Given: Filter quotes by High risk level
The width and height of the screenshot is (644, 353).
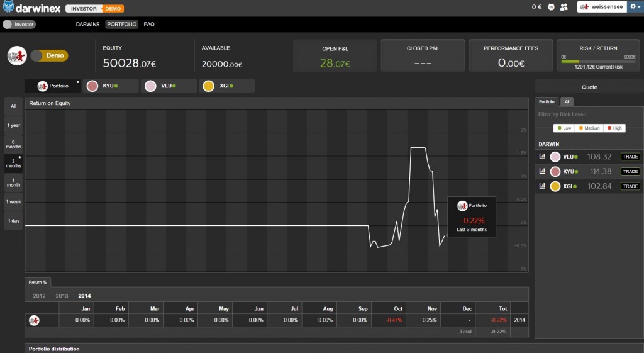Looking at the screenshot, I should point(614,128).
